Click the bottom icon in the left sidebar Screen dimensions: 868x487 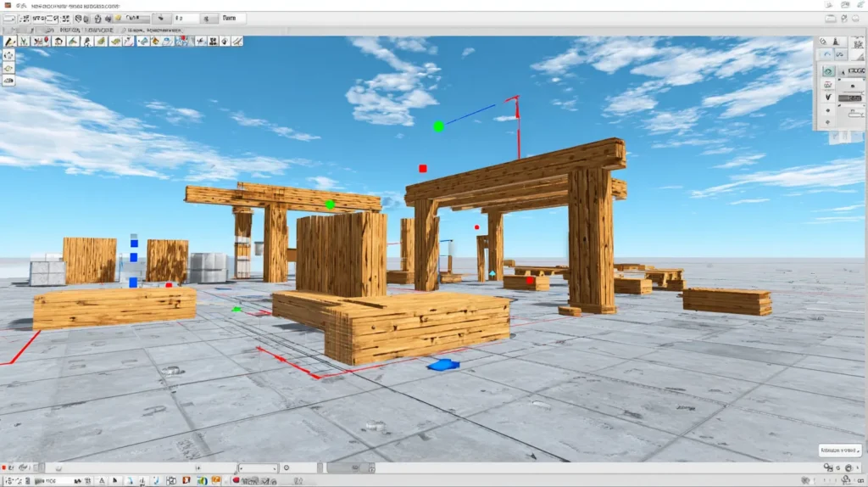pos(8,81)
